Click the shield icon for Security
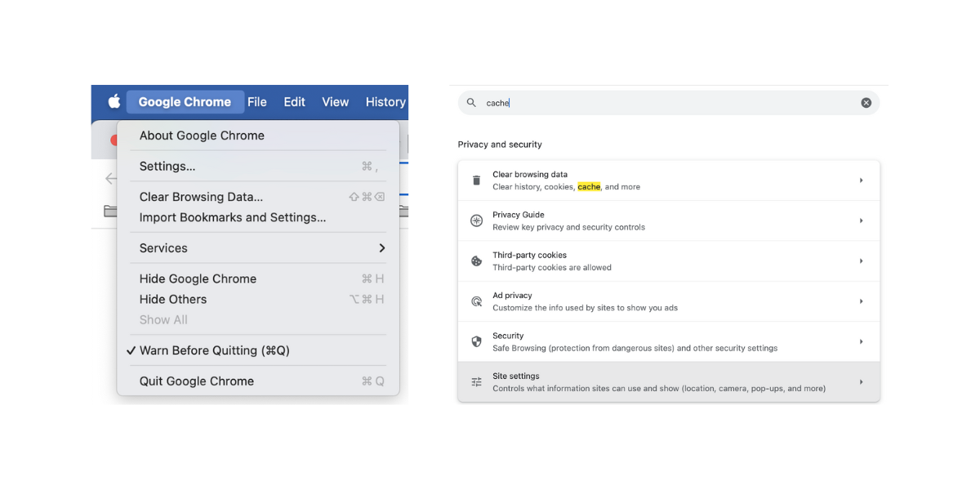 pyautogui.click(x=477, y=341)
